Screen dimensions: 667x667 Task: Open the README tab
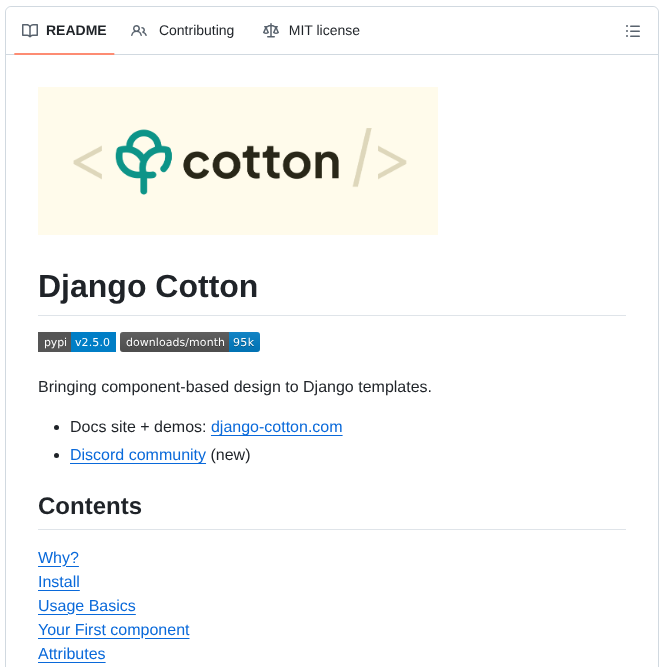pyautogui.click(x=64, y=31)
